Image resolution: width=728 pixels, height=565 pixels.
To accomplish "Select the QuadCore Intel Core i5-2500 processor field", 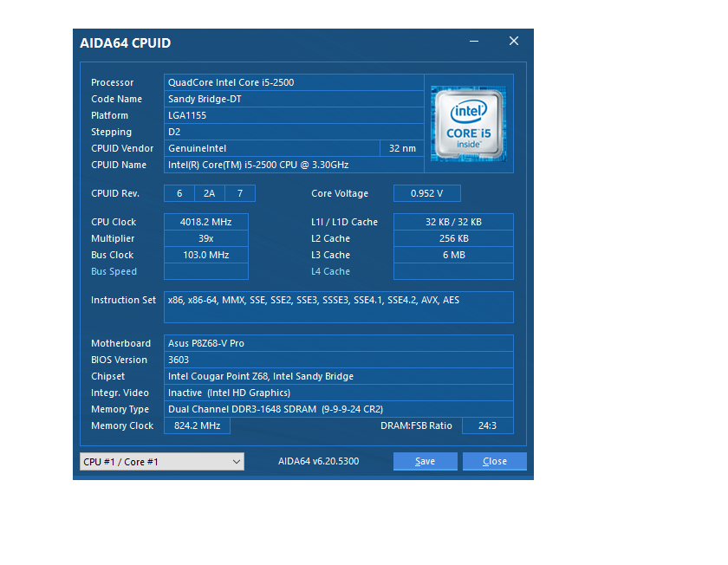I will click(x=294, y=82).
